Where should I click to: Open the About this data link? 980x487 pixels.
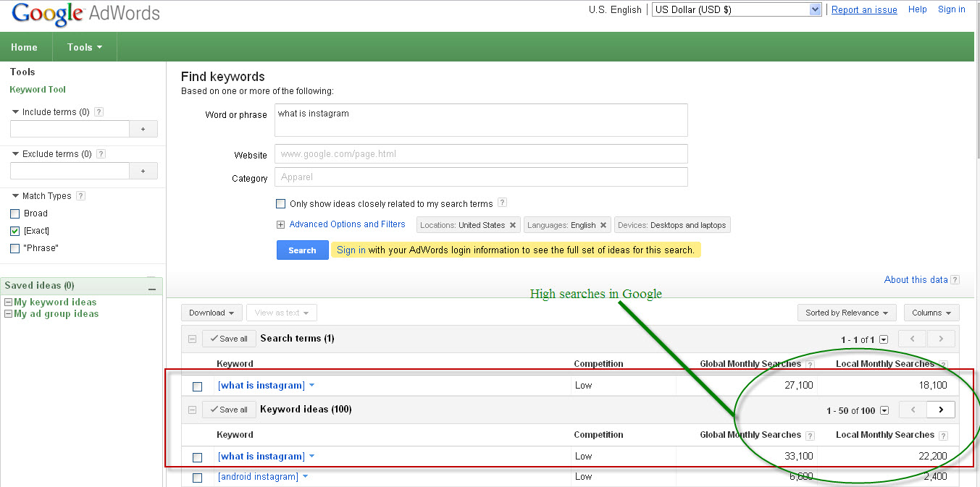[916, 280]
